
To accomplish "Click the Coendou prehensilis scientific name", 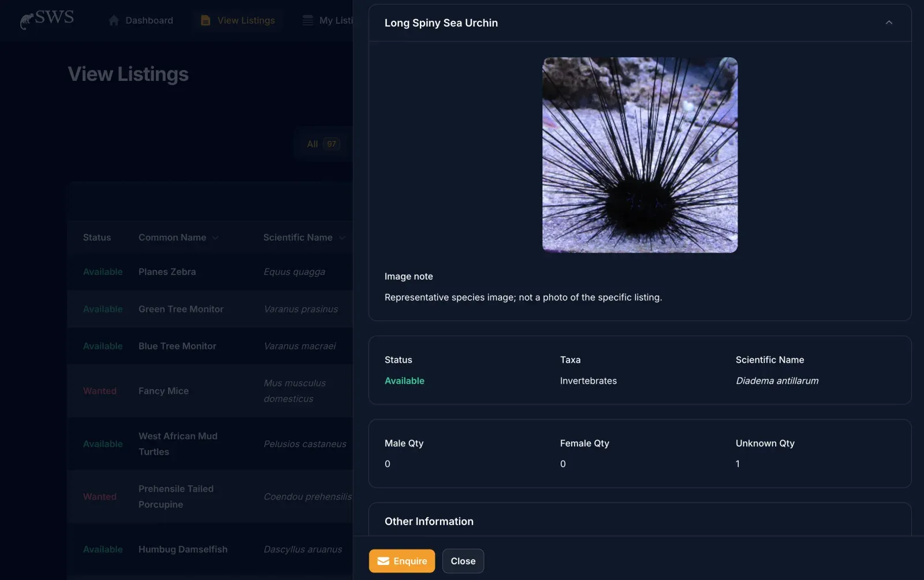I will (308, 496).
